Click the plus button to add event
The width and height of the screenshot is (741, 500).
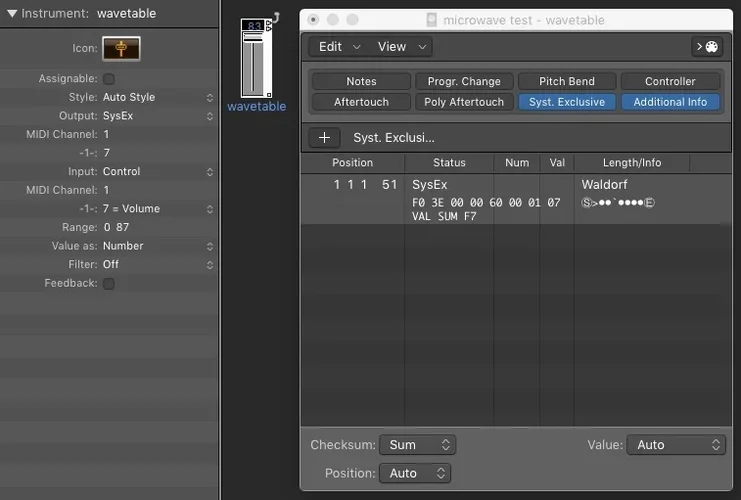[x=323, y=138]
